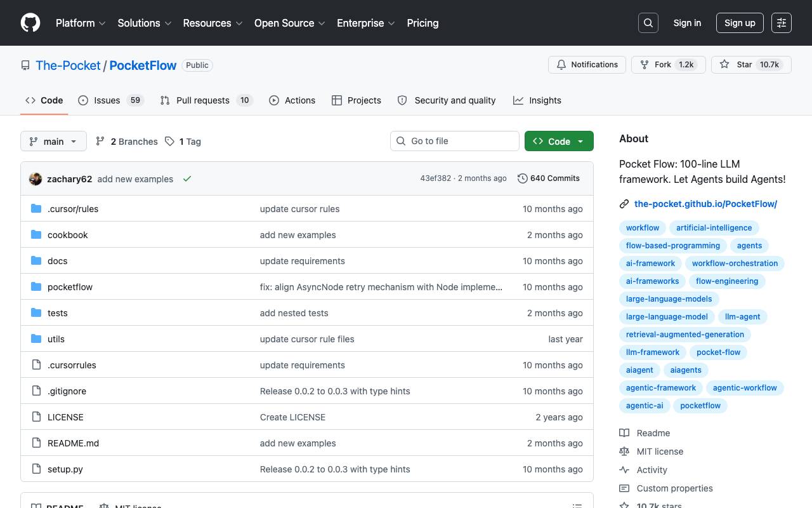Open the green Code dropdown button

[559, 141]
